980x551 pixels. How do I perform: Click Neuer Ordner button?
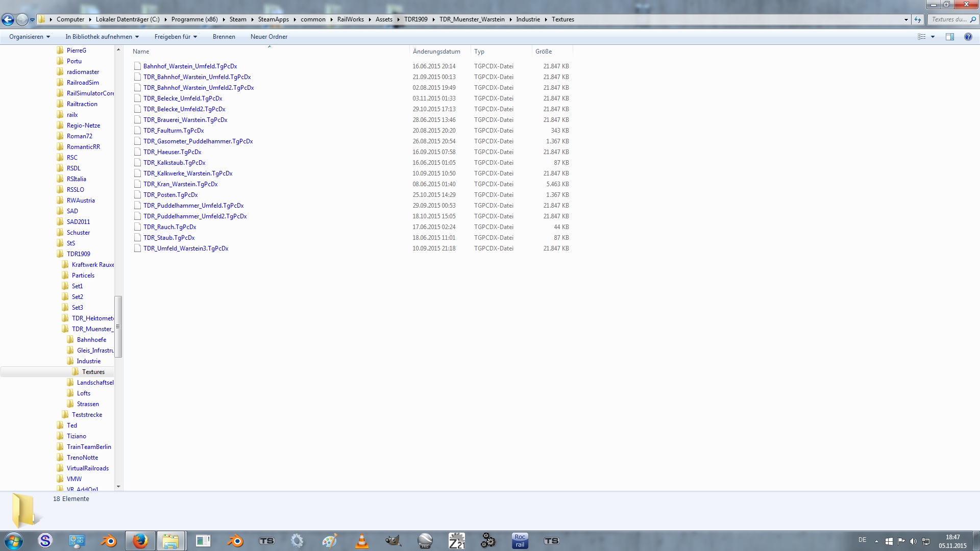pyautogui.click(x=269, y=37)
